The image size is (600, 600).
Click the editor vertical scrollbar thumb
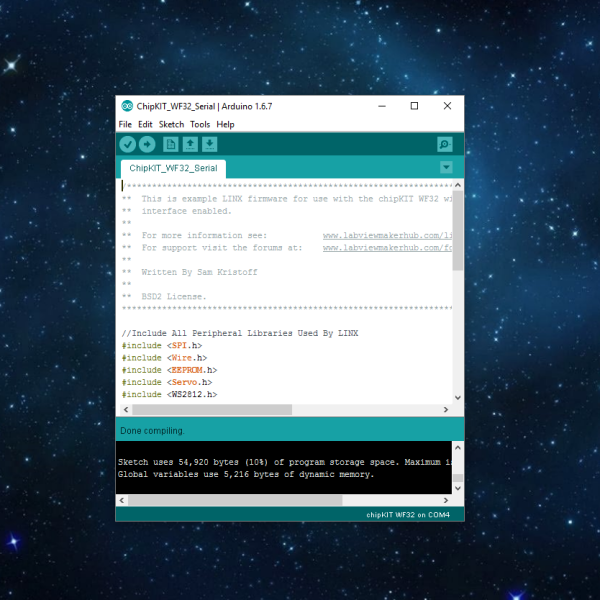tap(458, 230)
